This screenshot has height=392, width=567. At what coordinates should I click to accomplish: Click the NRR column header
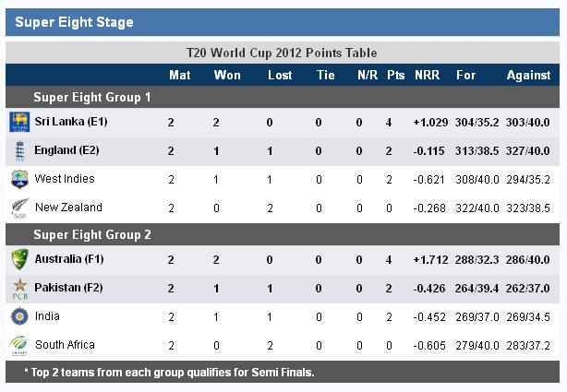click(x=427, y=75)
